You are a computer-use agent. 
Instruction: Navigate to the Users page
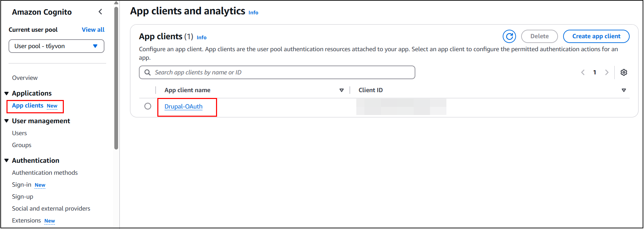click(19, 133)
